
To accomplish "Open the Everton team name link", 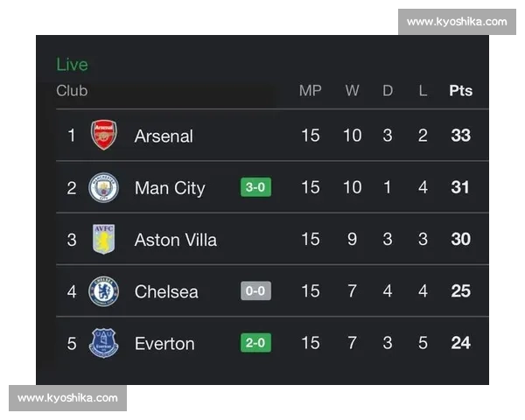I will tap(164, 343).
